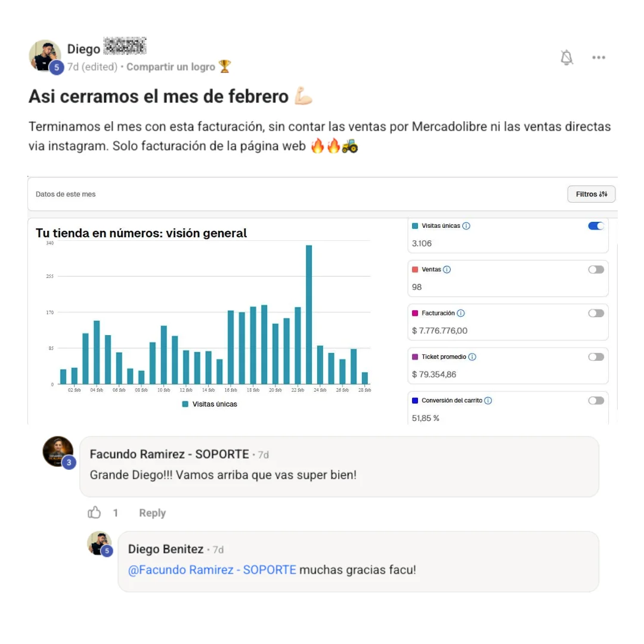Click the @Facundo Ramirez - SOPORTE mention
Image resolution: width=644 pixels, height=644 pixels.
[212, 569]
